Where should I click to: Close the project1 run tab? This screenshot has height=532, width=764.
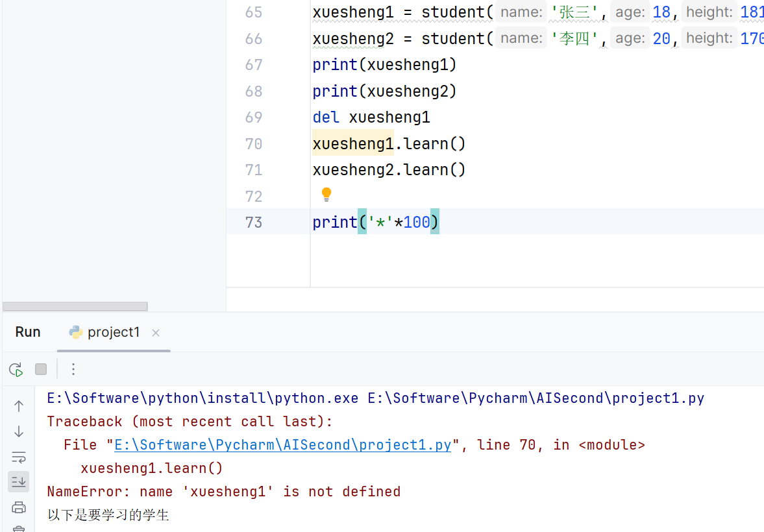tap(156, 333)
